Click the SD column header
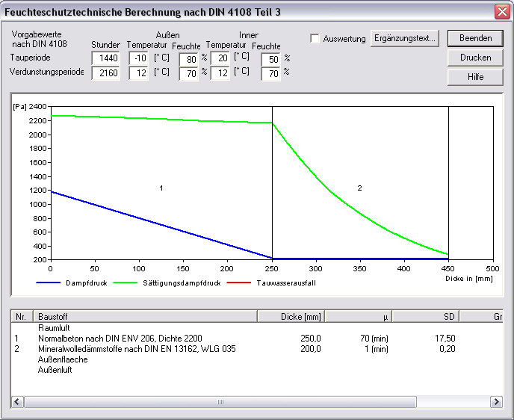514x420 pixels. 425,317
